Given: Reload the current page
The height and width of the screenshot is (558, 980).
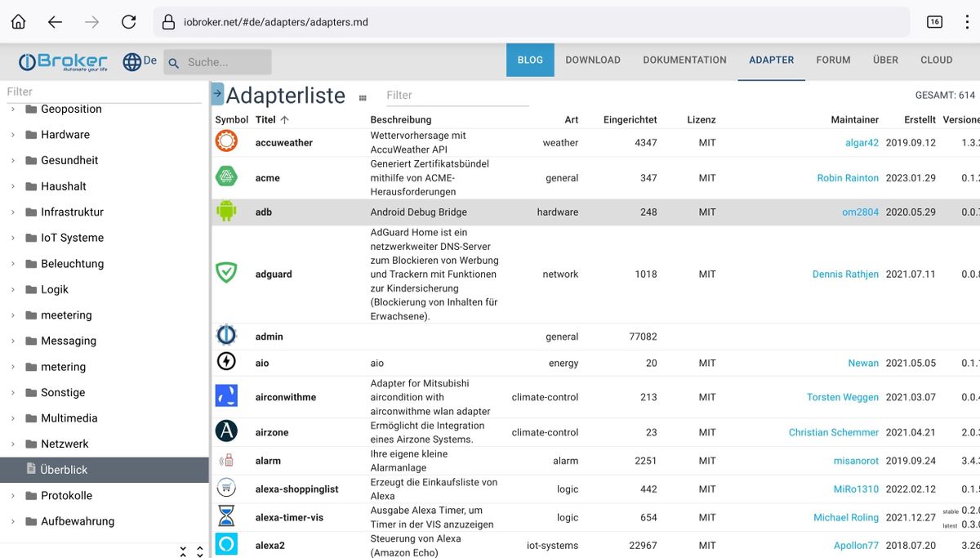Looking at the screenshot, I should (128, 22).
